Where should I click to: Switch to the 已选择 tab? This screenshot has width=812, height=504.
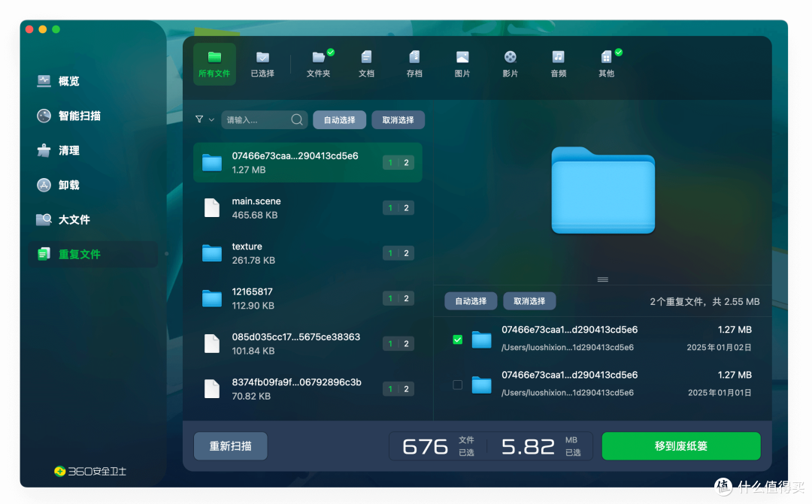coord(262,64)
